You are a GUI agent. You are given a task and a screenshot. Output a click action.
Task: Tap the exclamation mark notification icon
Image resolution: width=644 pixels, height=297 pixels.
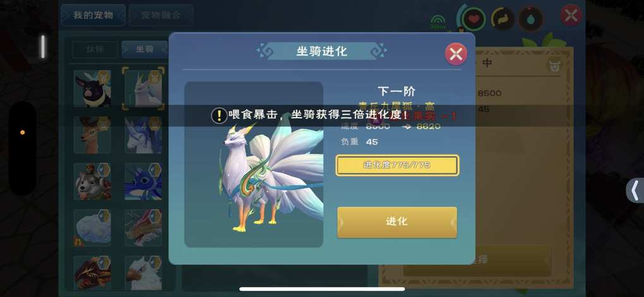point(219,116)
